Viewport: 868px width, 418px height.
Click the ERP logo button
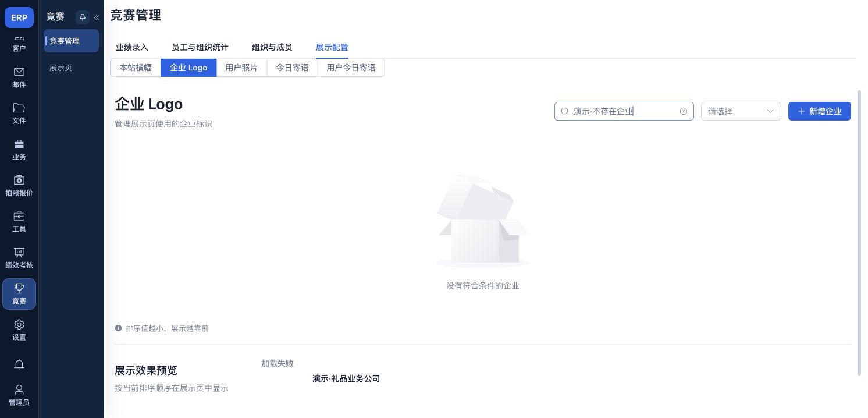click(19, 17)
